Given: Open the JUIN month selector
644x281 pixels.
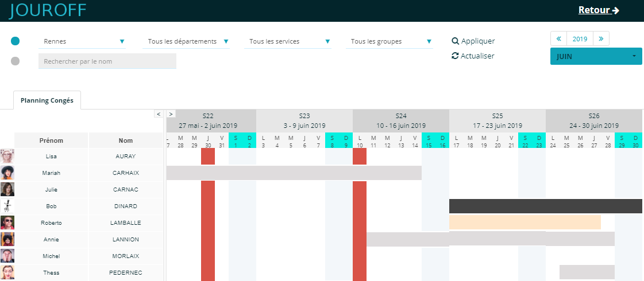Looking at the screenshot, I should point(596,57).
